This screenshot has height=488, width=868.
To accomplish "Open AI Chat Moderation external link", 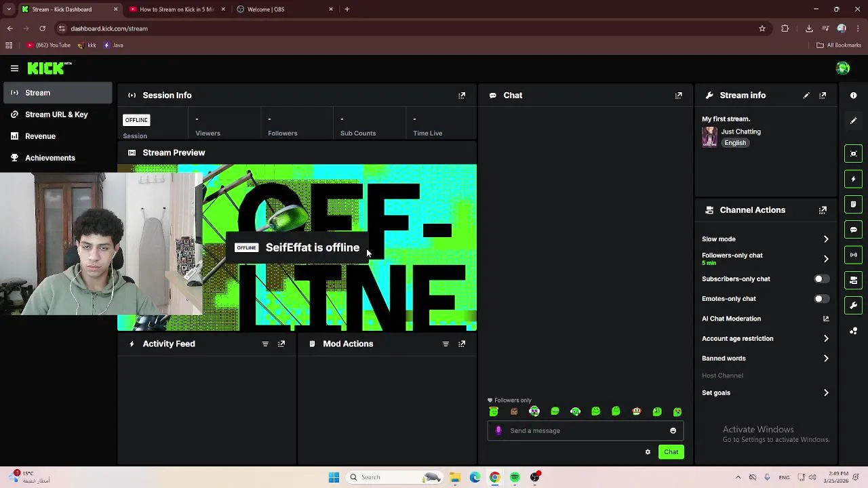I will [825, 319].
